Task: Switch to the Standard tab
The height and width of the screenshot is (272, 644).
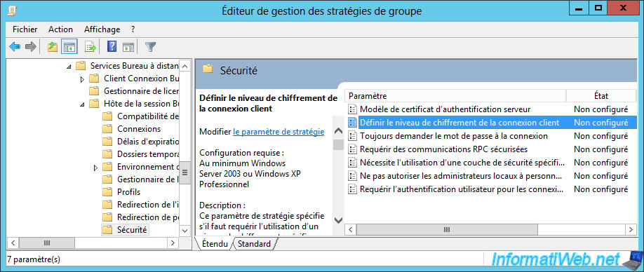Action: tap(254, 244)
